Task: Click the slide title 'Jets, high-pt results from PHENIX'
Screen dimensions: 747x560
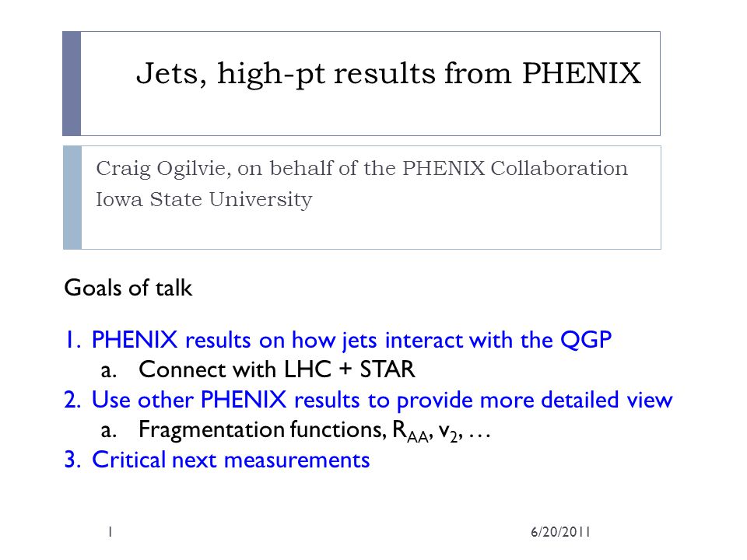Action: 388,74
